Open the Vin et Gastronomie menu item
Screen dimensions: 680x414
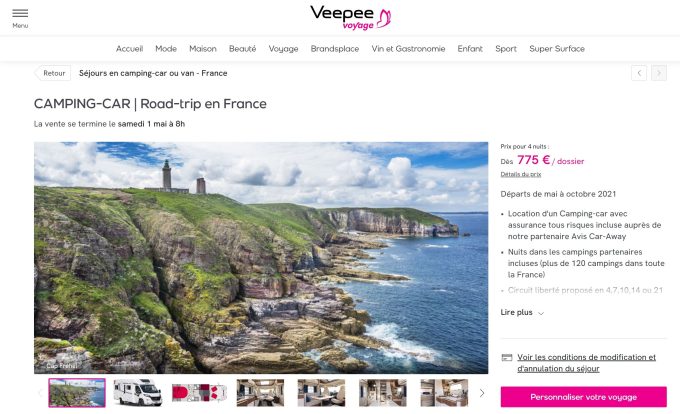[408, 49]
